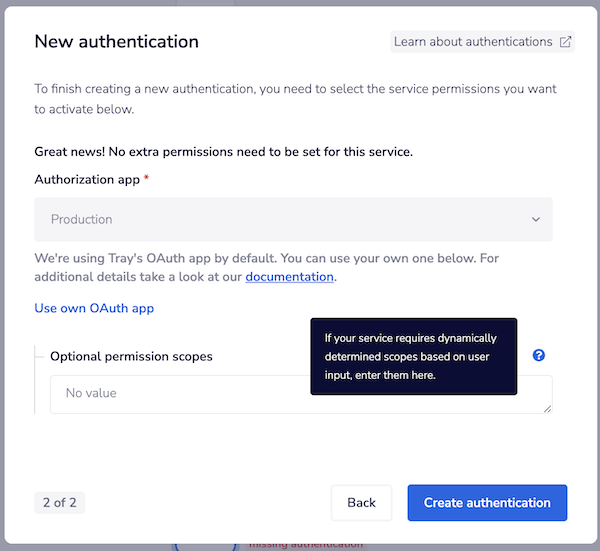The height and width of the screenshot is (551, 600).
Task: Click the blue question mark help icon
Action: (539, 355)
